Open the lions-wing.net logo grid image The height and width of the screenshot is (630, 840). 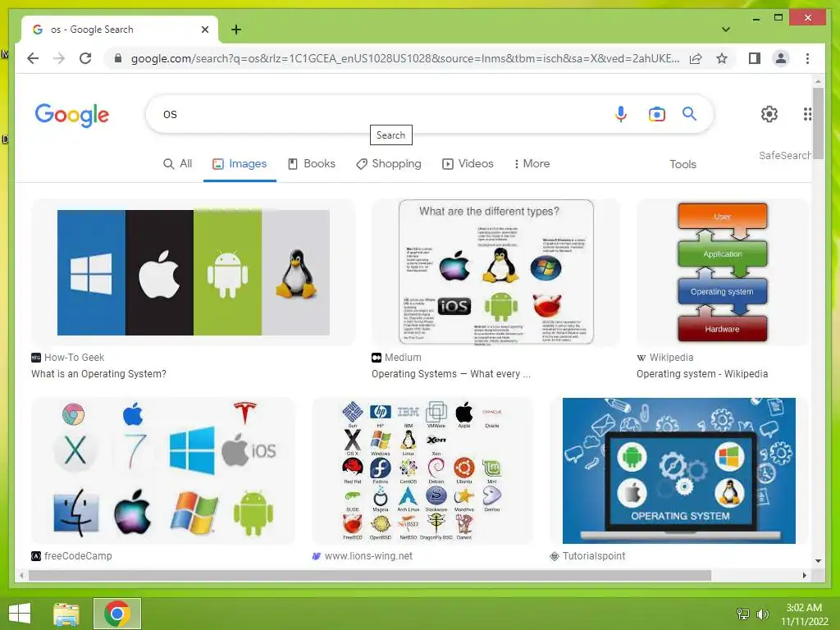(x=422, y=471)
